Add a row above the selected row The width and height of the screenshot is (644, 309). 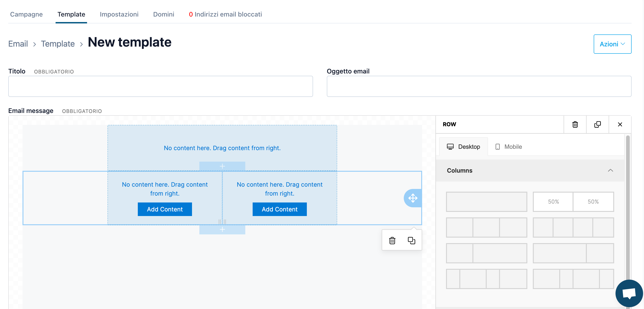[222, 166]
